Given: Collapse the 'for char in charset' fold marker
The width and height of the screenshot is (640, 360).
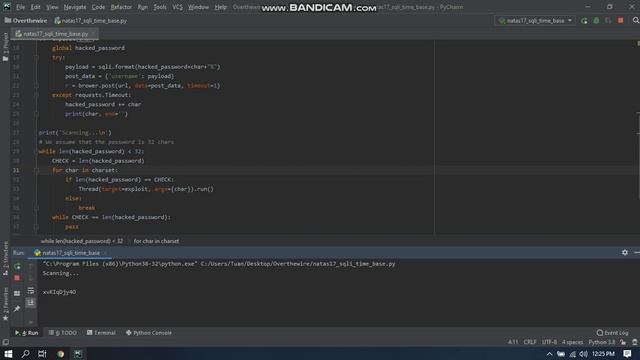Looking at the screenshot, I should click(36, 170).
